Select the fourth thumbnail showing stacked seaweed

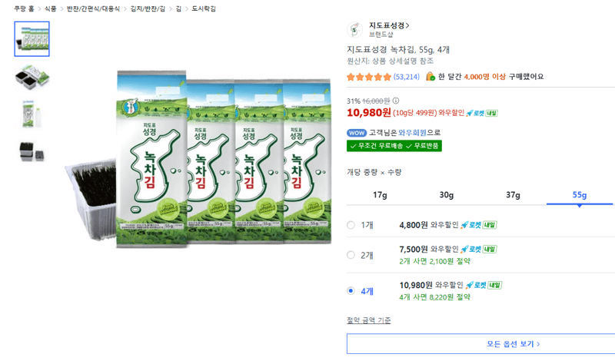32,151
